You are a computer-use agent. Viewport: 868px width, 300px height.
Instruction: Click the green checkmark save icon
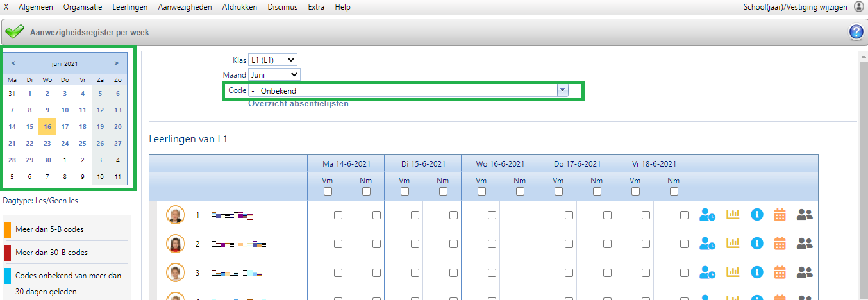pos(14,32)
